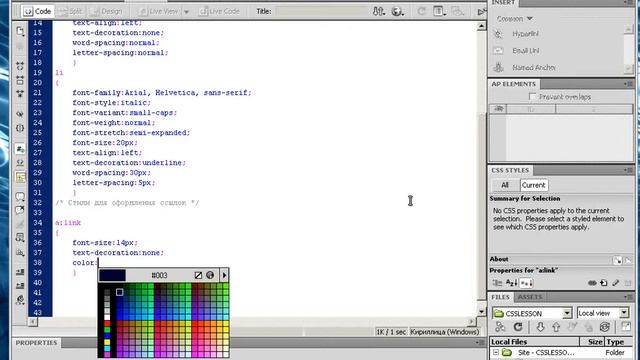Switch to the FILES tab
640x360 pixels.
(x=500, y=297)
